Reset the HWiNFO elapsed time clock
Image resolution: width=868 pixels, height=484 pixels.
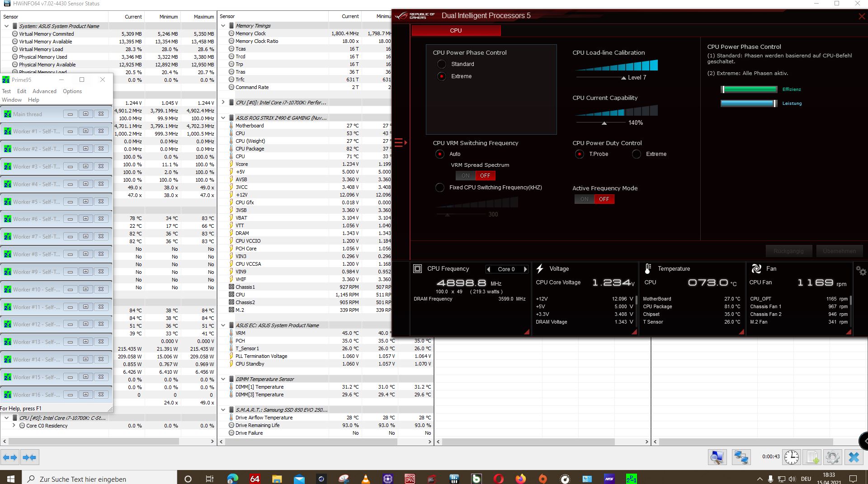coord(791,457)
